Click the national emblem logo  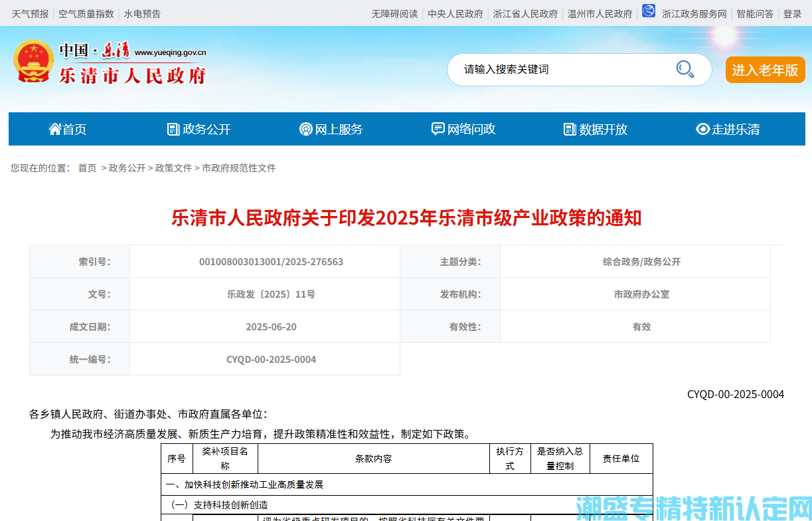34,62
